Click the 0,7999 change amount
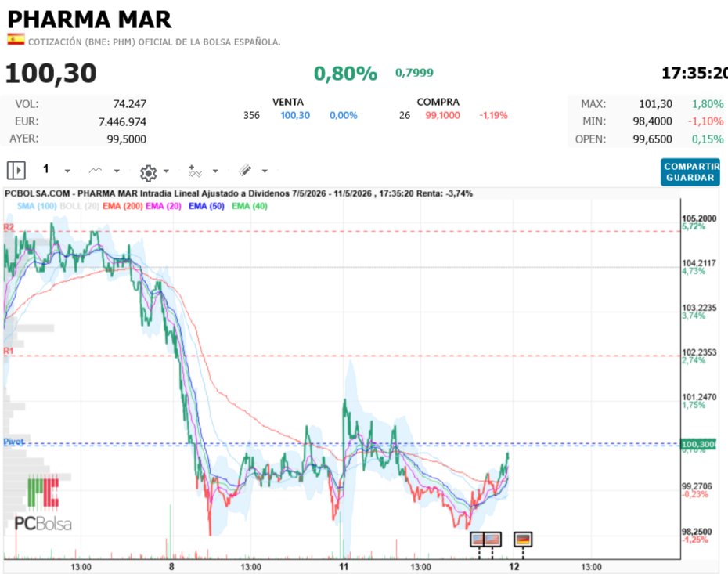Screen dimensions: 728x574 coord(414,73)
